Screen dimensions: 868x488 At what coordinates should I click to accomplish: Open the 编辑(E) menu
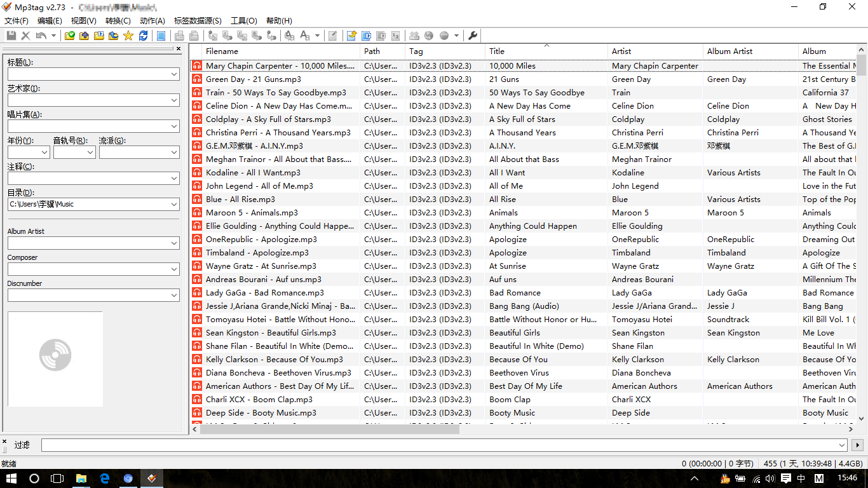click(50, 21)
